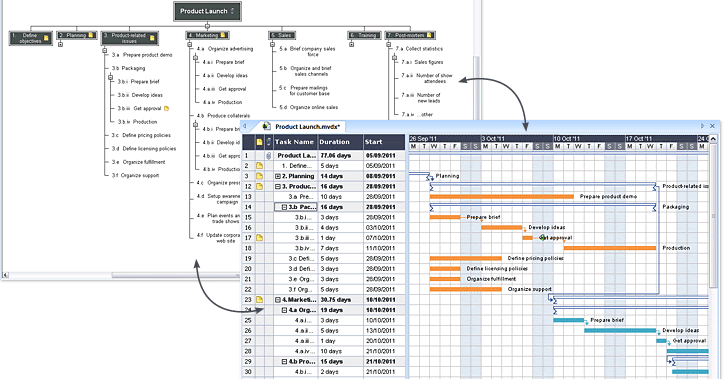Click the blue Develop ideas Gantt bar

tap(620, 331)
